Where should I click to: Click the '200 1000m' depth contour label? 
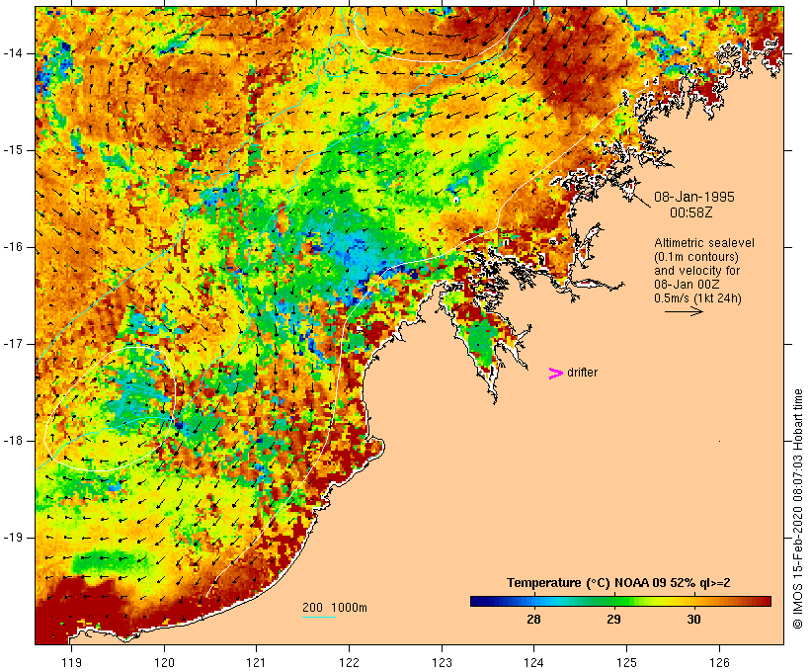[335, 608]
